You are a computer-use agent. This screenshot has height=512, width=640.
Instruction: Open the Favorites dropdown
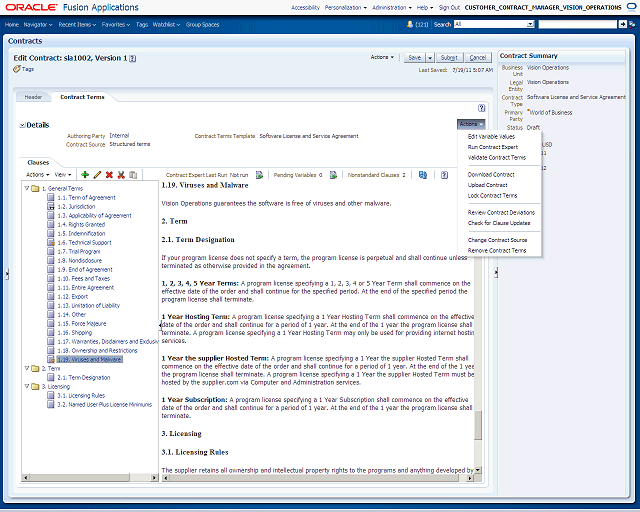pos(116,24)
